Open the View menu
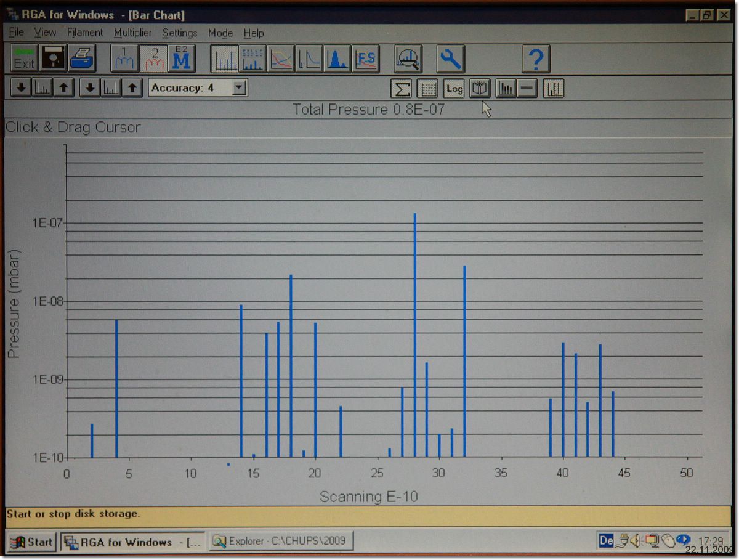Viewport: 739px width, 560px height. click(x=45, y=33)
